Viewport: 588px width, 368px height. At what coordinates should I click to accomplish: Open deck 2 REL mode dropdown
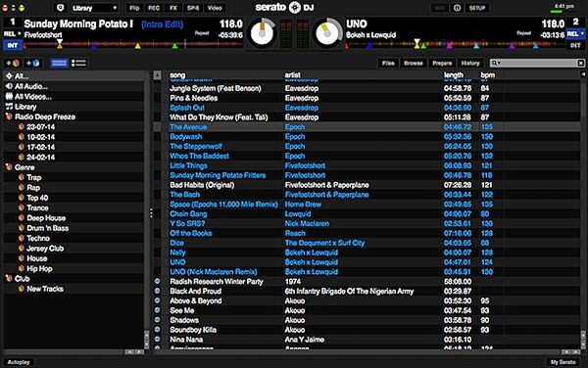(x=575, y=33)
